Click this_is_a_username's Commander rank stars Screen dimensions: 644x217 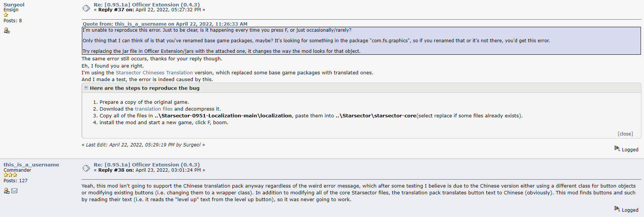[x=10, y=175]
